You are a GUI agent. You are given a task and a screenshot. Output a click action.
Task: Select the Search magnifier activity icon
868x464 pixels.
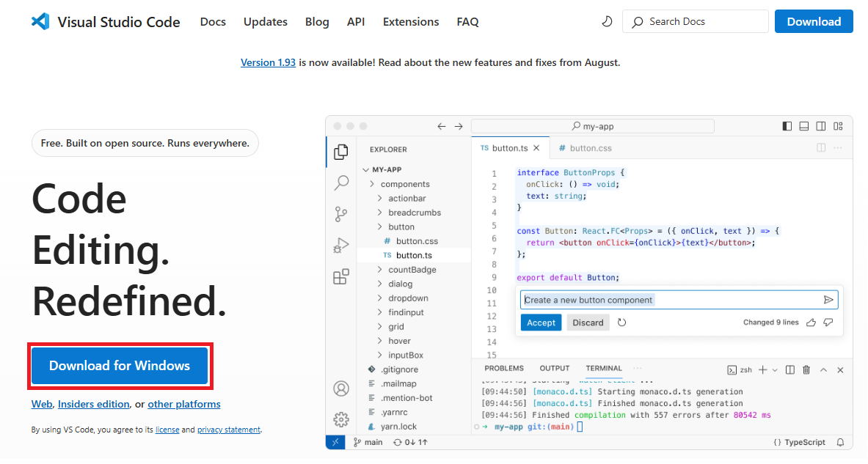click(342, 183)
